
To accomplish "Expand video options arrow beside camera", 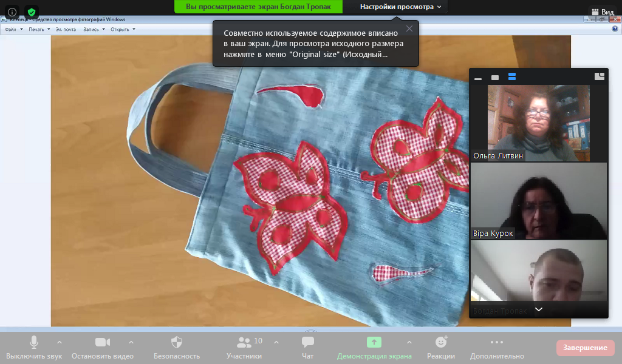I will (131, 342).
